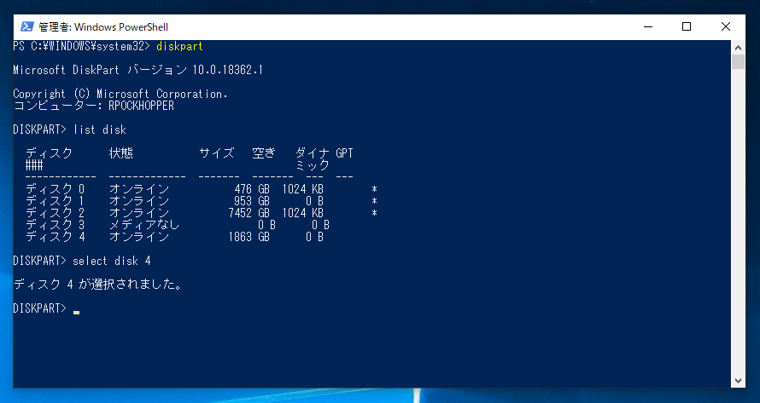Click the 'ディスク 0' row label

(x=55, y=189)
